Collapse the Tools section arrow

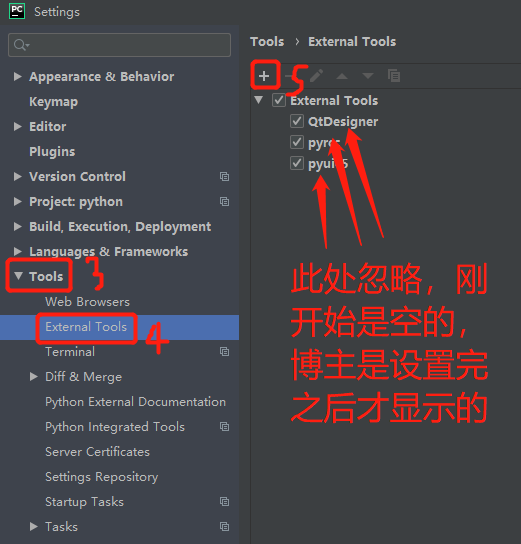pyautogui.click(x=18, y=276)
